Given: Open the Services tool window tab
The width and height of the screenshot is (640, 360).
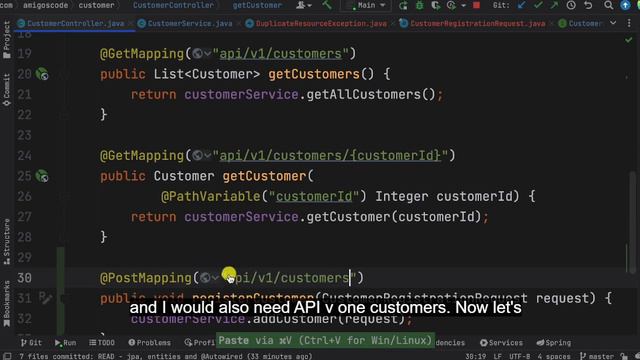Looking at the screenshot, I should click(x=501, y=343).
